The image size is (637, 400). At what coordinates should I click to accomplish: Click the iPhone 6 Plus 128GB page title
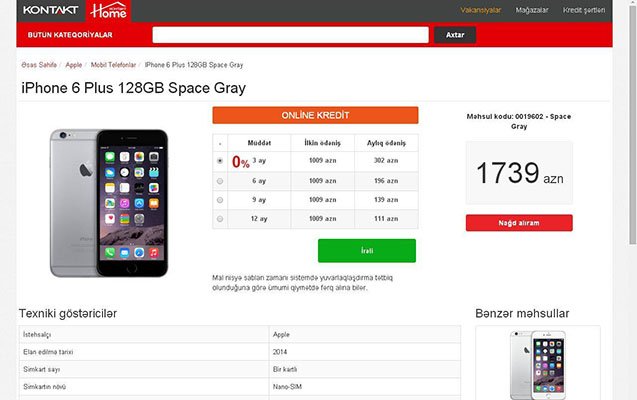pyautogui.click(x=133, y=88)
